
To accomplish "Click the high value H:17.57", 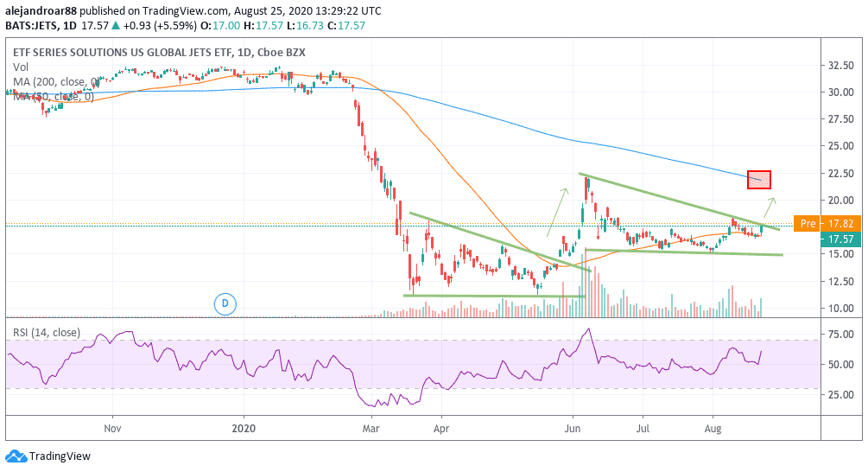I will click(x=263, y=25).
